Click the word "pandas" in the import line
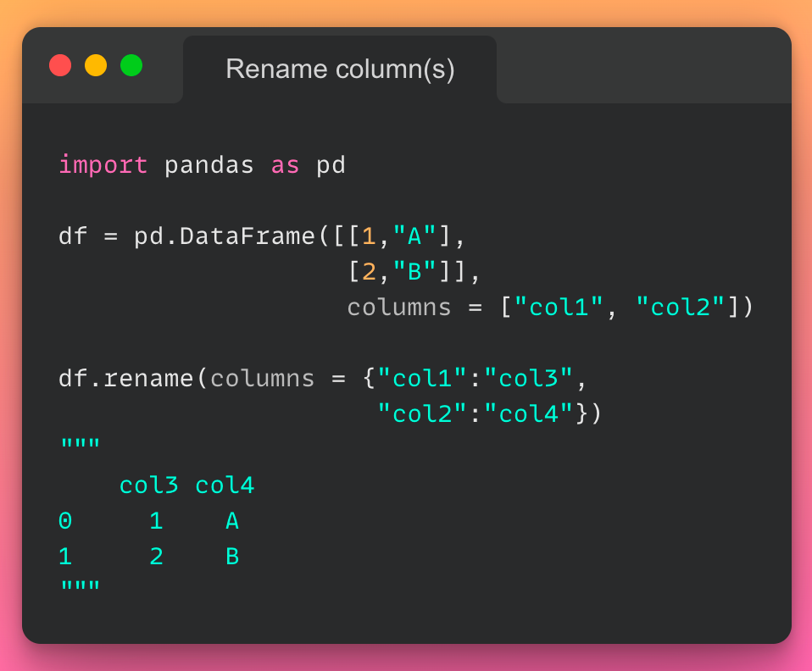Screen dimensions: 812x671 coord(209,164)
